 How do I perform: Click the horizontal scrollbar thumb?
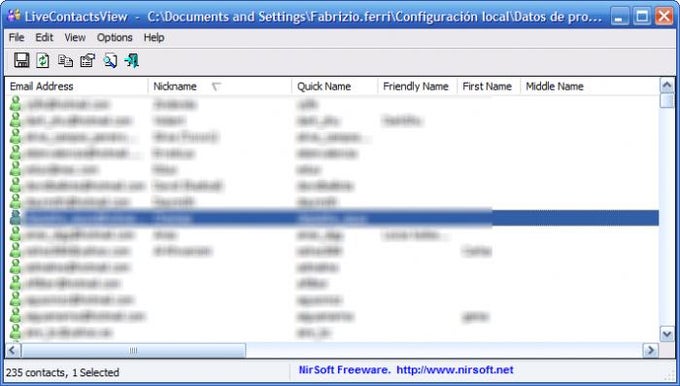(x=133, y=350)
